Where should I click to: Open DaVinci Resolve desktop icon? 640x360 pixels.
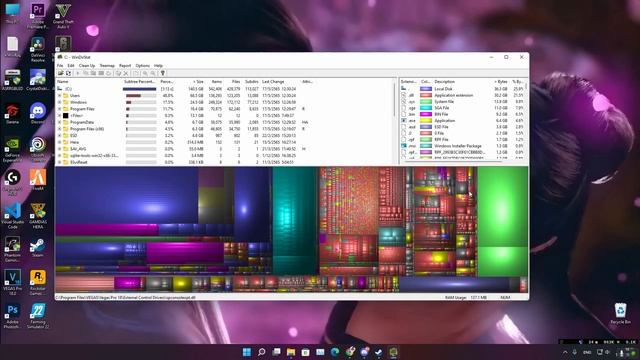(38, 49)
